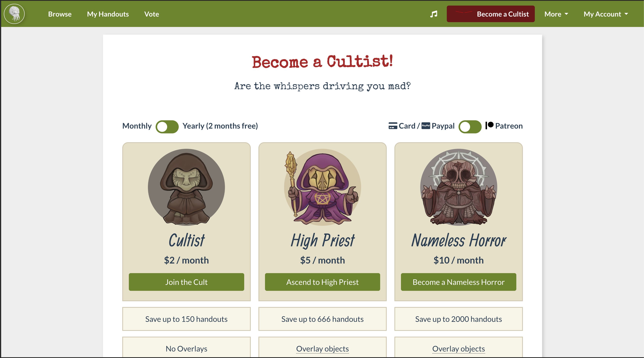The width and height of the screenshot is (644, 358).
Task: Expand the More dropdown menu
Action: (x=556, y=14)
